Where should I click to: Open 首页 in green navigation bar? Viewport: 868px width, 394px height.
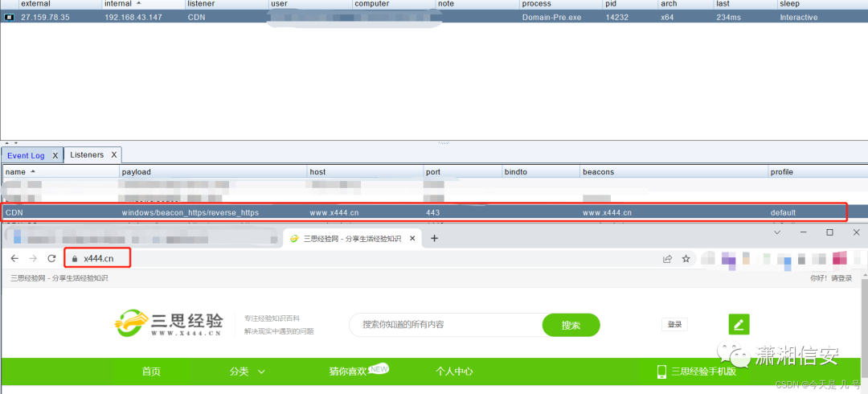tap(151, 371)
